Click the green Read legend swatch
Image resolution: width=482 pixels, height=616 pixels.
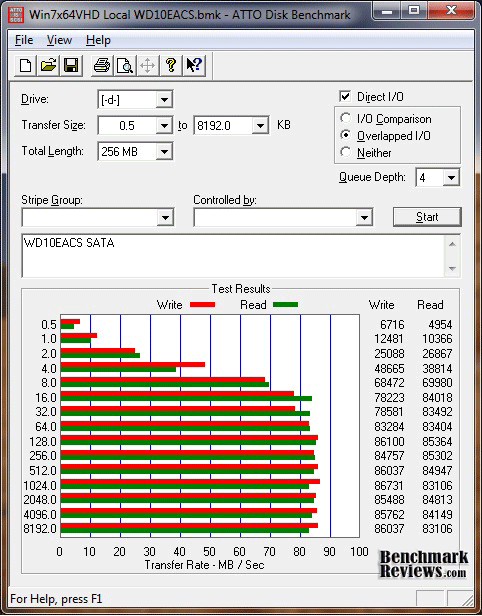click(286, 304)
